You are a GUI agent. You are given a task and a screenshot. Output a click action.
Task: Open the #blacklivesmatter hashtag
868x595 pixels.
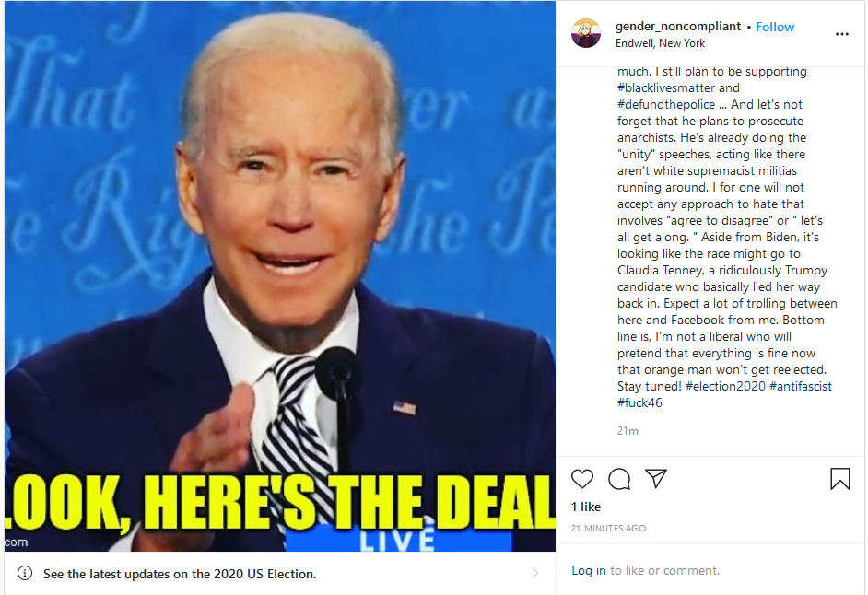pyautogui.click(x=666, y=88)
